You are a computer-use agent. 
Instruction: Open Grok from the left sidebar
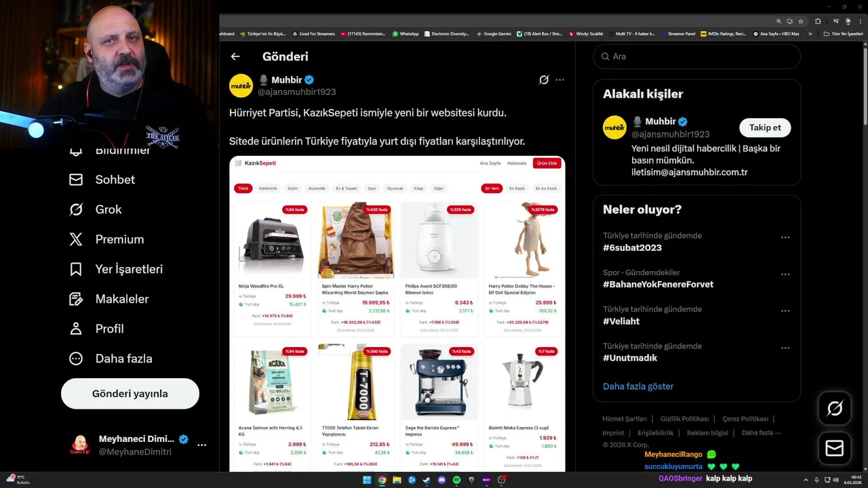pos(96,209)
